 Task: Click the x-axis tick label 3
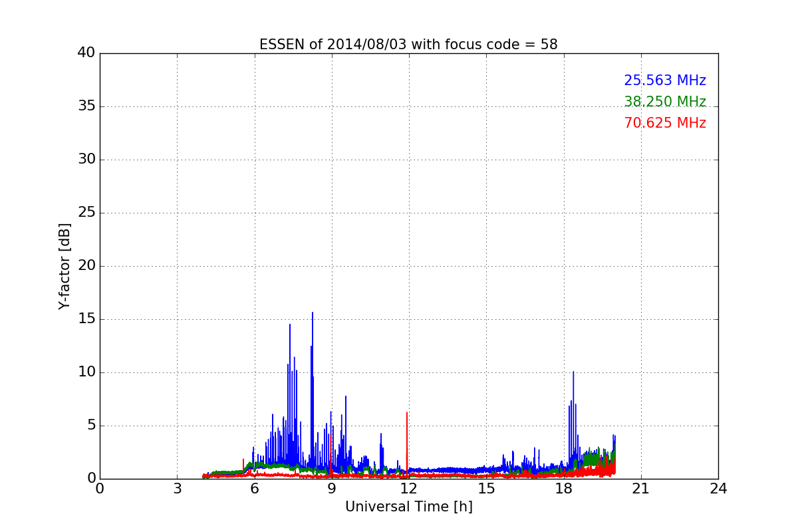pyautogui.click(x=177, y=489)
